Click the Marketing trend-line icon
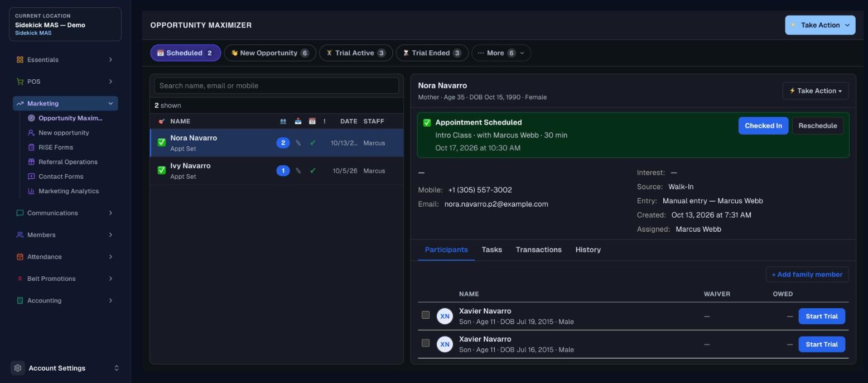The width and height of the screenshot is (868, 383). [x=20, y=103]
